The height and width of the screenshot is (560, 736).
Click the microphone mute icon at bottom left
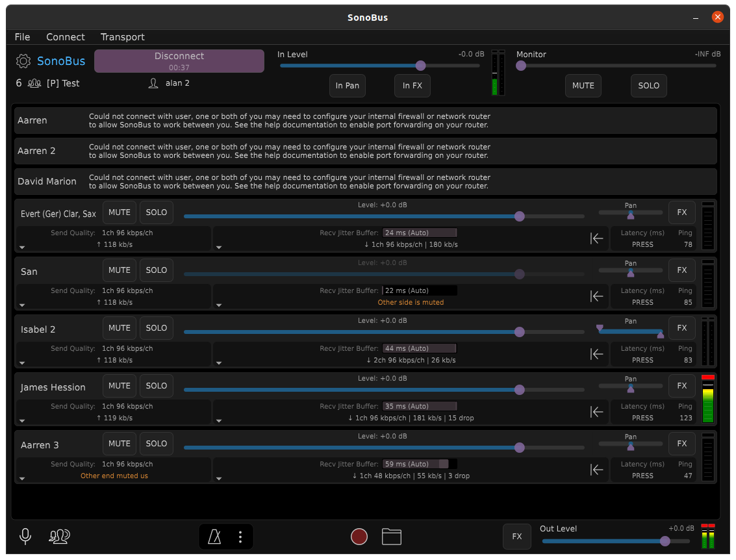(x=25, y=536)
